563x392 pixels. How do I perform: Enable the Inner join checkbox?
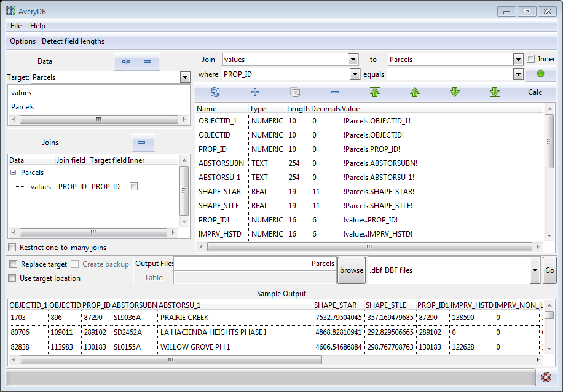point(531,60)
